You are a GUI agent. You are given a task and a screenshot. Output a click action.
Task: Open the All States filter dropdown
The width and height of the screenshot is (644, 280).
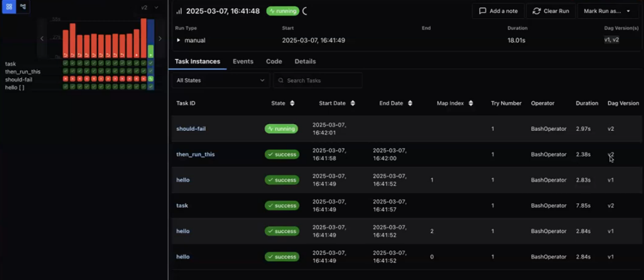[x=220, y=80]
